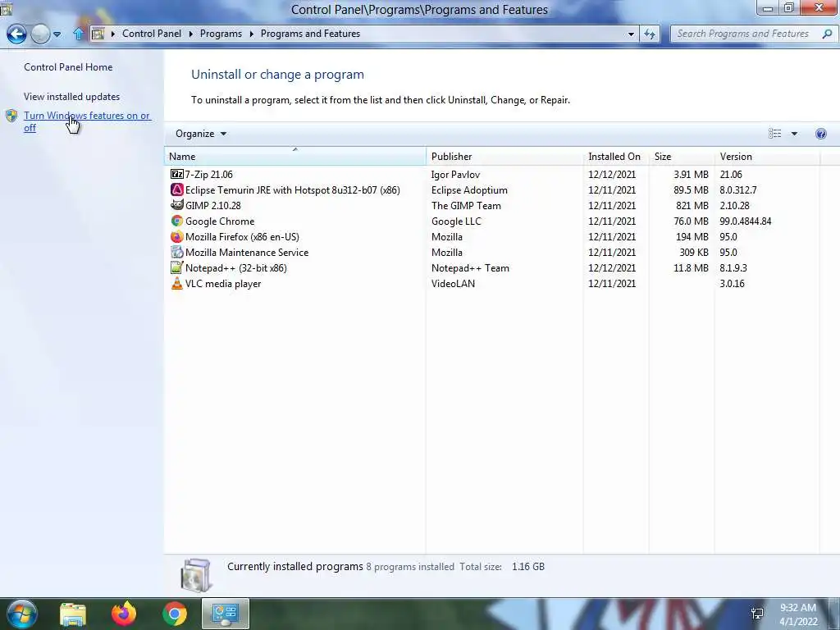This screenshot has width=840, height=630.
Task: Select the Google Chrome entry name
Action: pyautogui.click(x=220, y=221)
